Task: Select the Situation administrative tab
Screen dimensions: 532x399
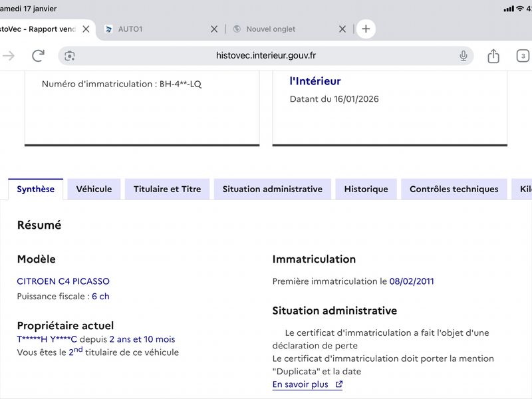Action: tap(273, 189)
